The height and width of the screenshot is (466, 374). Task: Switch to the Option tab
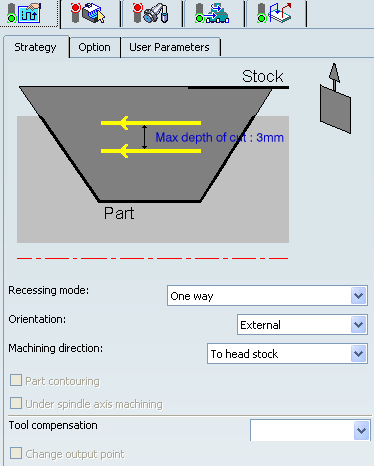click(94, 47)
